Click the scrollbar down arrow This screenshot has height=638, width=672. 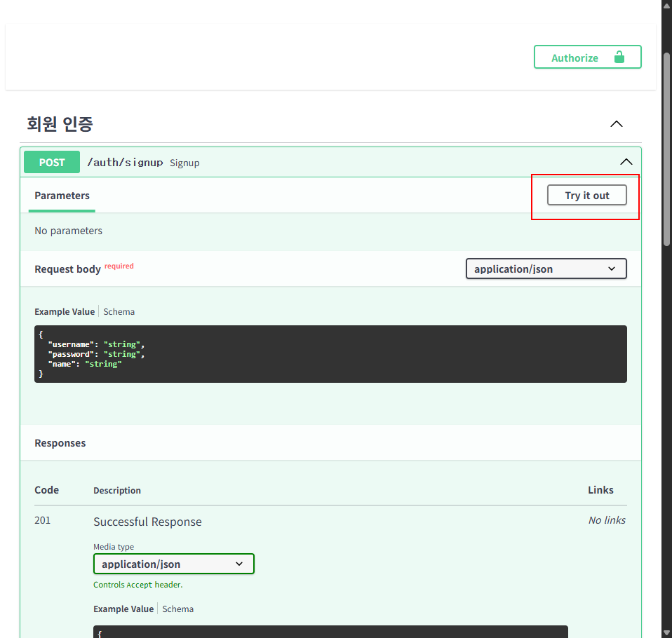666,633
